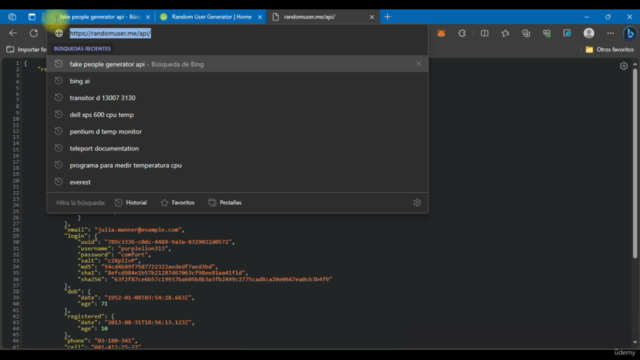This screenshot has width=640, height=360.
Task: Select 'dell xps 600 cpu temp' search
Action: (238, 115)
